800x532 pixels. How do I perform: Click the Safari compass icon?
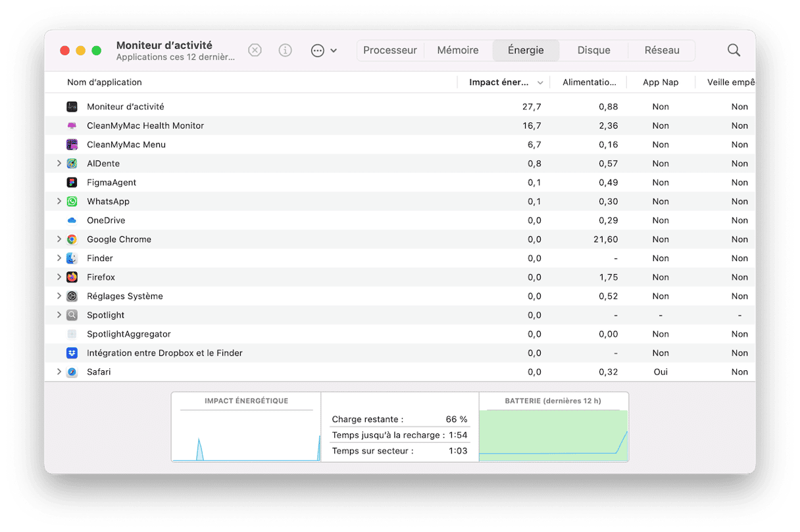click(72, 372)
